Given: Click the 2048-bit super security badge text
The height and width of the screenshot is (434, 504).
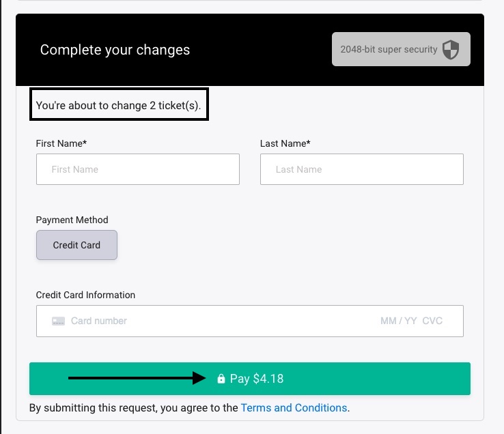Looking at the screenshot, I should point(389,49).
